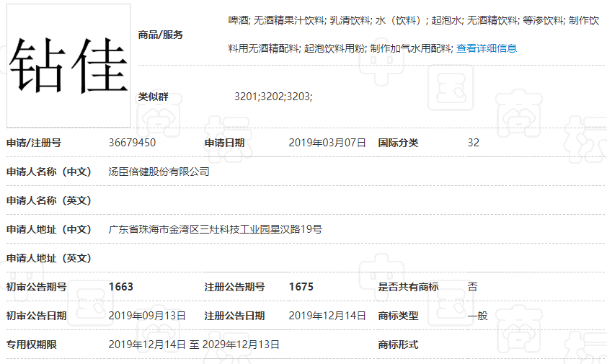Screen dimensions: 607x364
Task: Select registration number 36679450
Action: click(x=132, y=143)
